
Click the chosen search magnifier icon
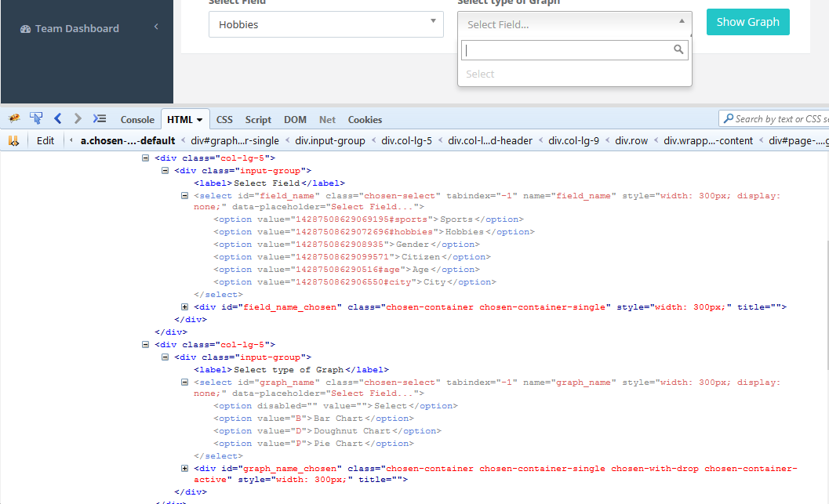click(x=678, y=49)
